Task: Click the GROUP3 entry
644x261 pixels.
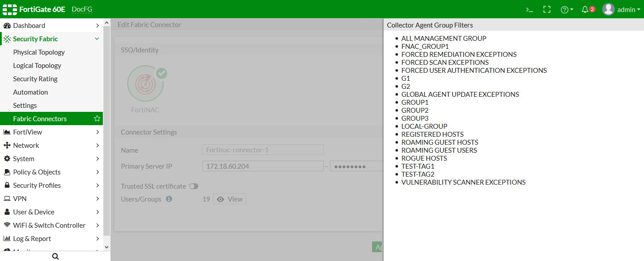Action: (x=415, y=118)
